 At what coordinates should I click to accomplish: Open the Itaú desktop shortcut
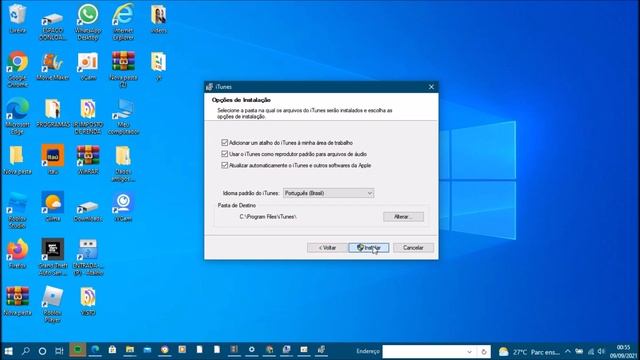click(x=53, y=160)
